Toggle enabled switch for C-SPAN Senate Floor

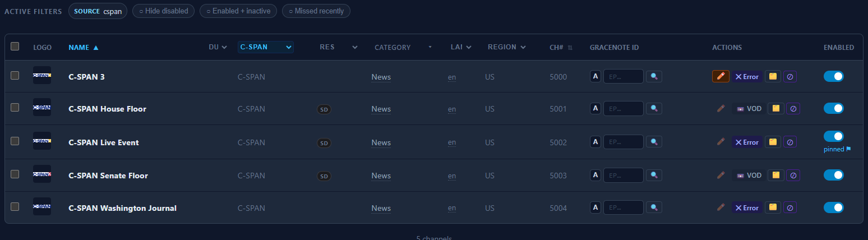(x=834, y=175)
